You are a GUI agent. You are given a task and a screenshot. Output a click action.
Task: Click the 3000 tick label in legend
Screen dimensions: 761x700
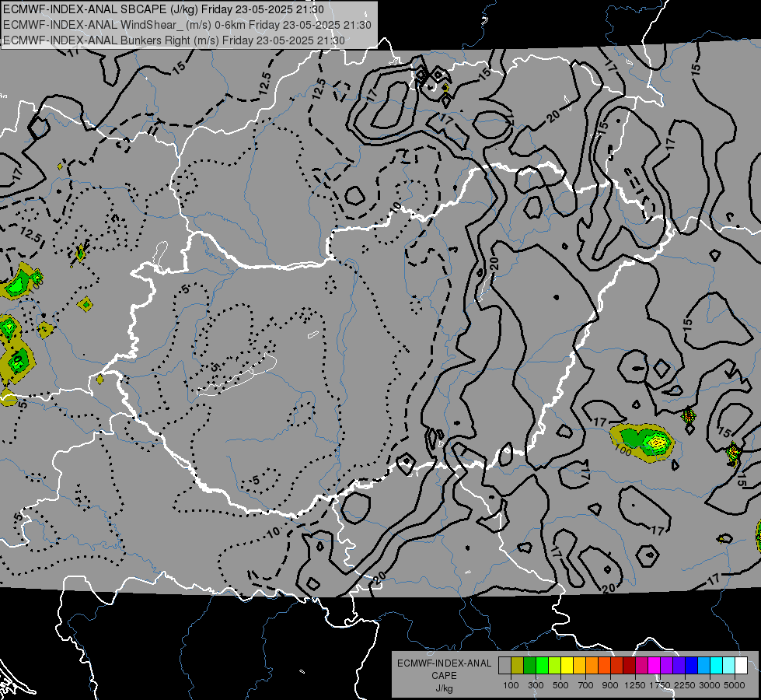point(710,685)
